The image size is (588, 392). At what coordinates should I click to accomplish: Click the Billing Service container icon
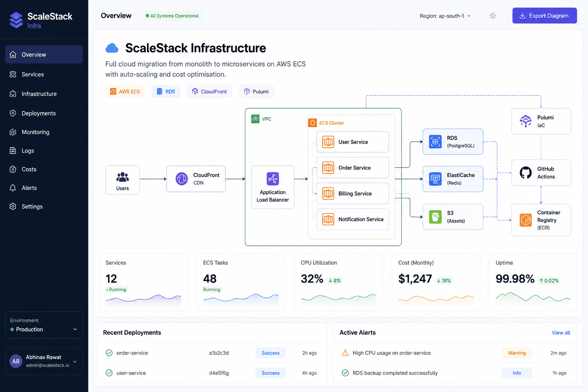click(x=328, y=193)
